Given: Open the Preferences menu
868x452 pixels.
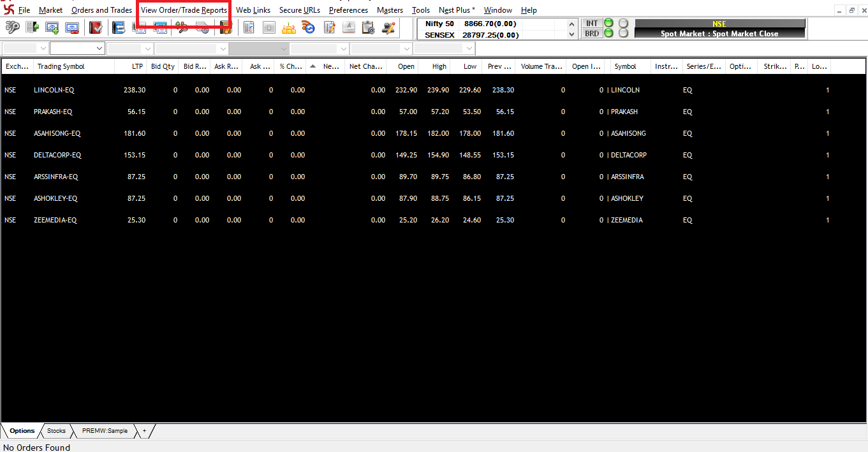Looking at the screenshot, I should pos(348,10).
